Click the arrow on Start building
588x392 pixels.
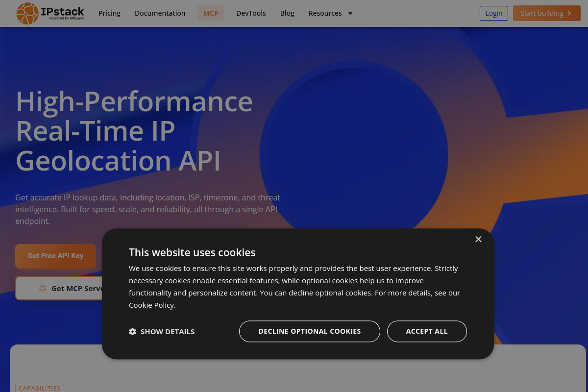click(569, 13)
